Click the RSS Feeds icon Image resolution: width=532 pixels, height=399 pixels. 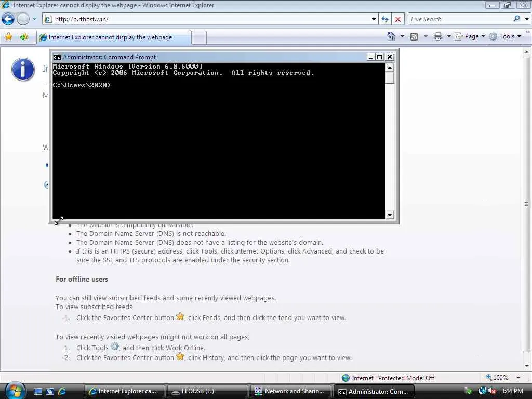point(414,37)
